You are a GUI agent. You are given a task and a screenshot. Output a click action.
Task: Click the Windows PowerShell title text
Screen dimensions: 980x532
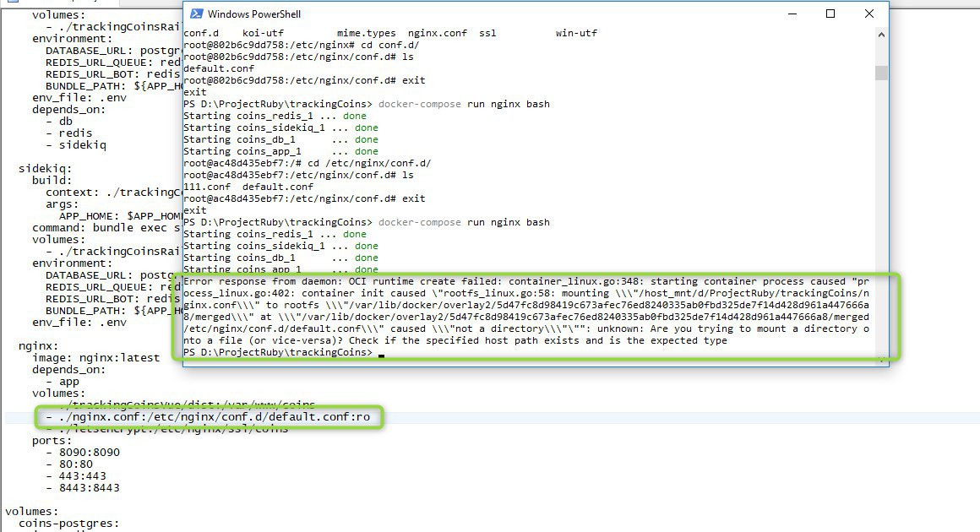click(x=253, y=14)
